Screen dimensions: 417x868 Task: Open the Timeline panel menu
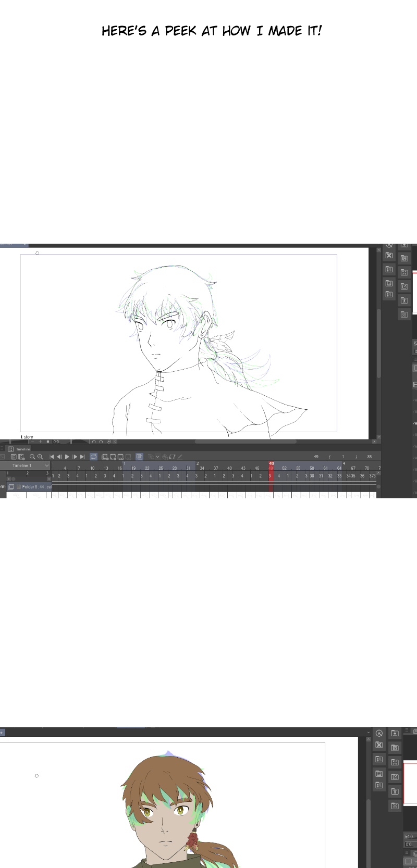coord(2,448)
